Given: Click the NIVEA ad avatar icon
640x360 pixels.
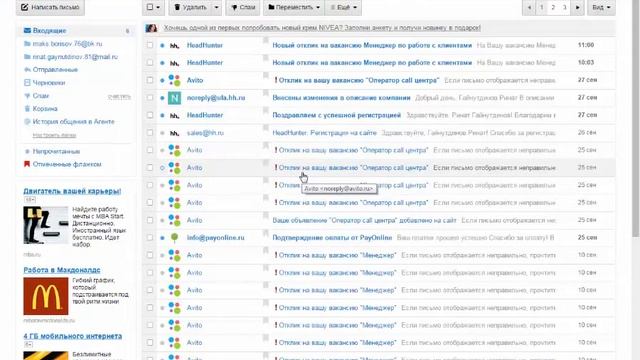Looking at the screenshot, I should 151,28.
